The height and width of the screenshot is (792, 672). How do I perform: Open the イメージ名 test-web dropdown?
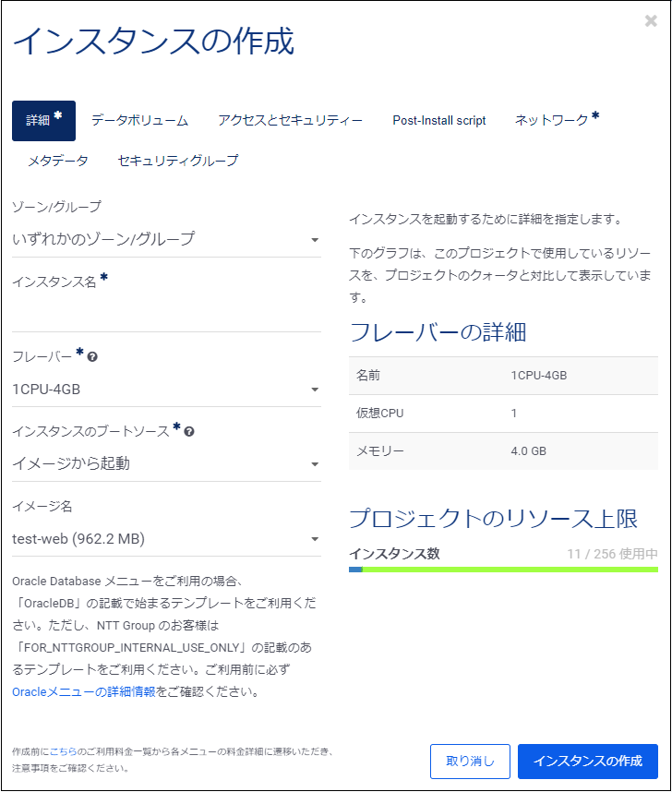166,539
